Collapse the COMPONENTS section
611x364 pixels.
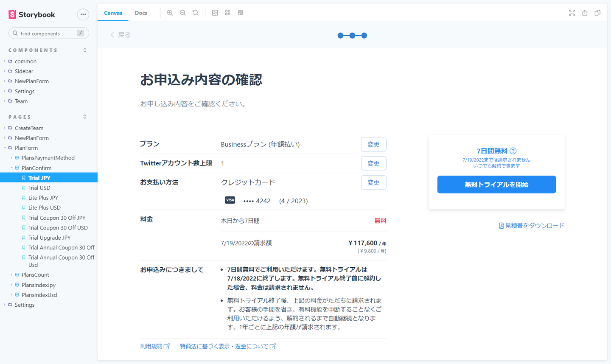85,50
